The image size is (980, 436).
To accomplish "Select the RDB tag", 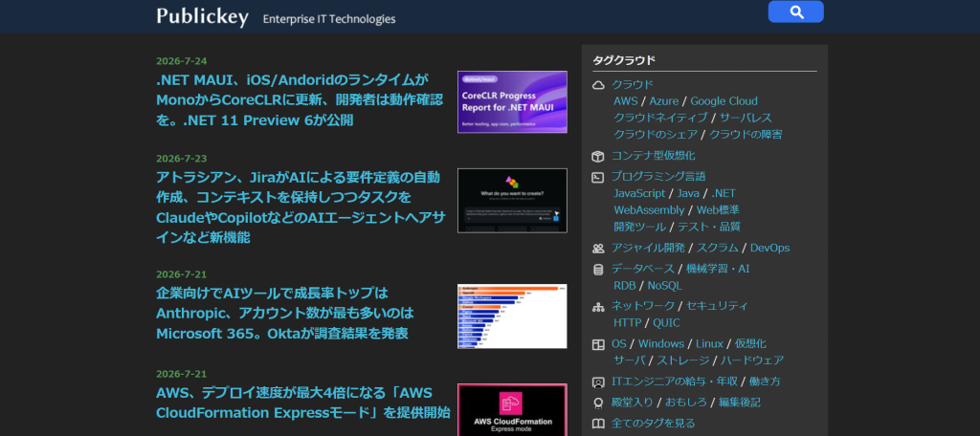I will click(625, 286).
